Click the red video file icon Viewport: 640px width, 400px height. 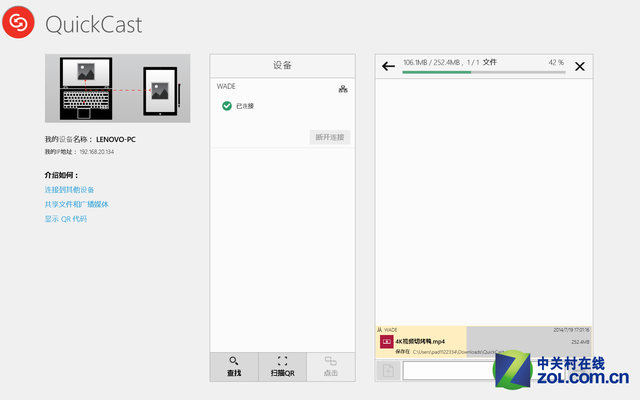click(385, 342)
